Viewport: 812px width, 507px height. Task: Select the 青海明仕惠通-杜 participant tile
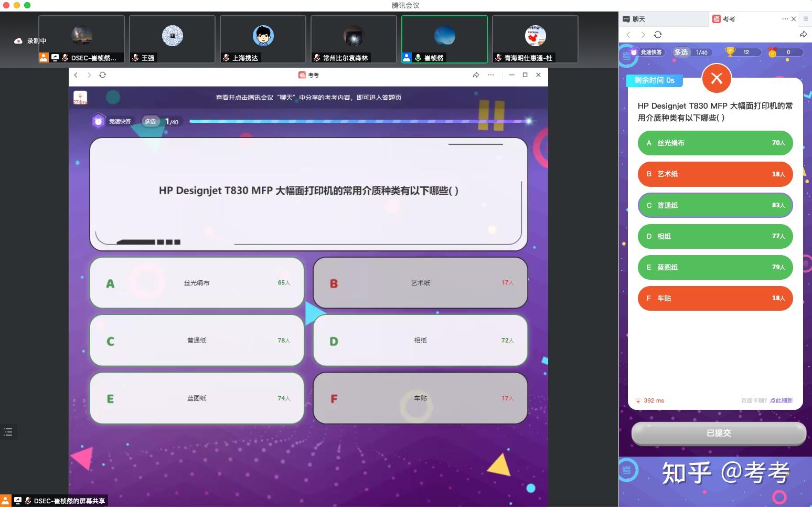535,39
